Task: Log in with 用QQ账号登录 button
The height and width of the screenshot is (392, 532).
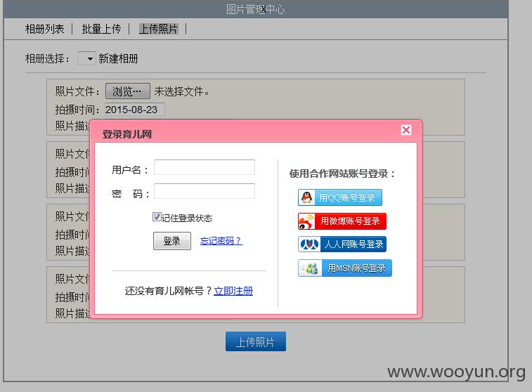Action: tap(340, 197)
